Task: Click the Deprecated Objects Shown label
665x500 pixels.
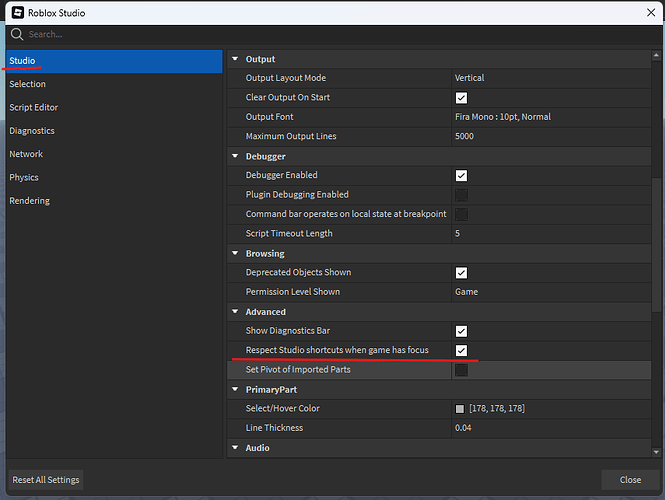Action: tap(298, 272)
